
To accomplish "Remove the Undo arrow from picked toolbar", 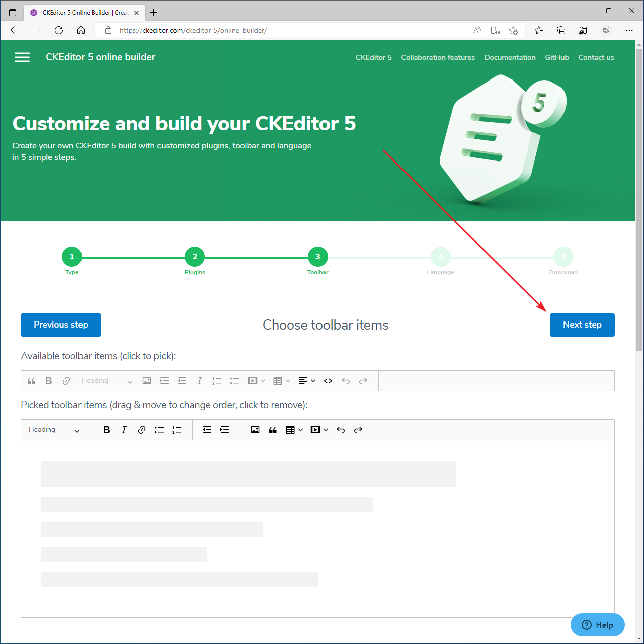I will point(341,430).
